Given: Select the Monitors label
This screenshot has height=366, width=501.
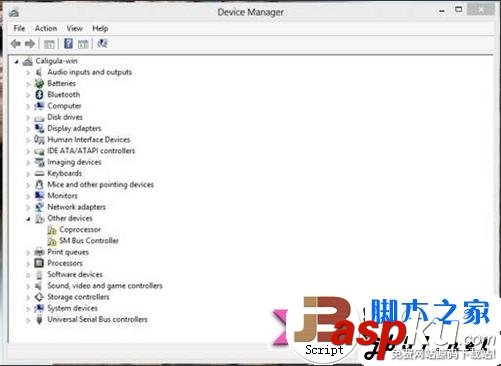Looking at the screenshot, I should pyautogui.click(x=62, y=196).
